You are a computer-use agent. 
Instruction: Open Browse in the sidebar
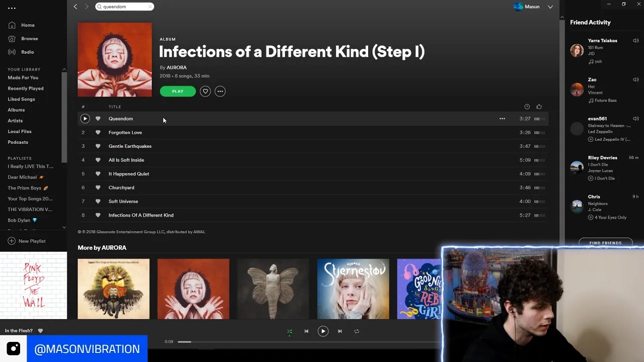tap(29, 39)
